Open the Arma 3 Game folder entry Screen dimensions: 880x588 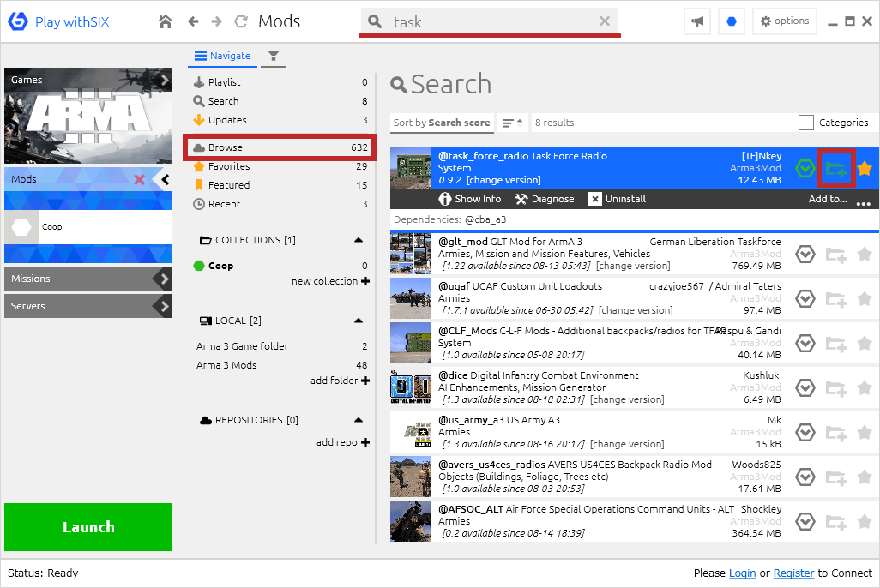pyautogui.click(x=280, y=346)
